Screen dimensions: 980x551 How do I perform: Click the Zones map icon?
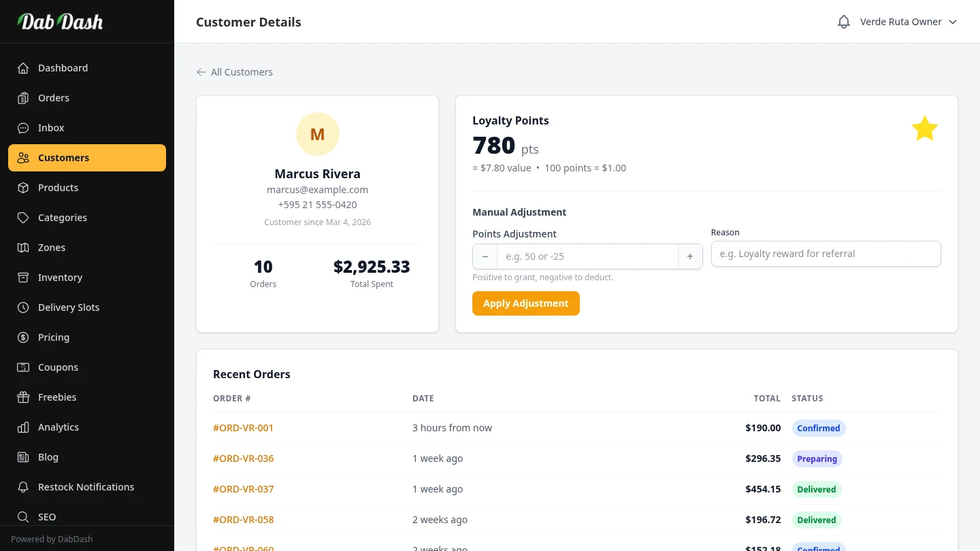click(x=23, y=248)
